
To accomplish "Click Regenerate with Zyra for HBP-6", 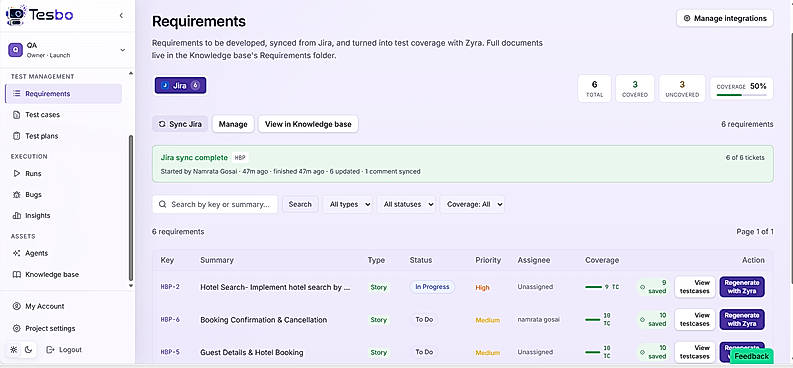I will tap(742, 319).
